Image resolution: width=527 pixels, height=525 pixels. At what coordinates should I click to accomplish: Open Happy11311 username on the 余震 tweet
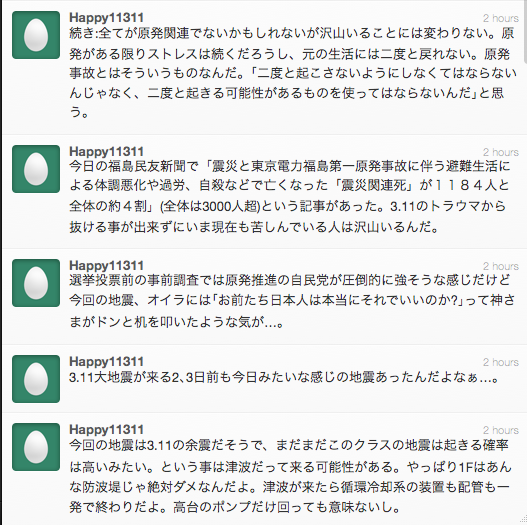coord(106,429)
